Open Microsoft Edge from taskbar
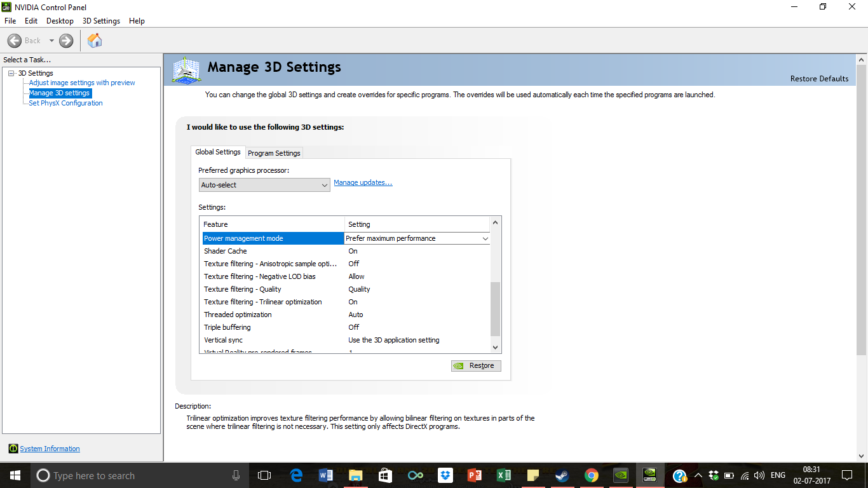868x488 pixels. tap(296, 475)
